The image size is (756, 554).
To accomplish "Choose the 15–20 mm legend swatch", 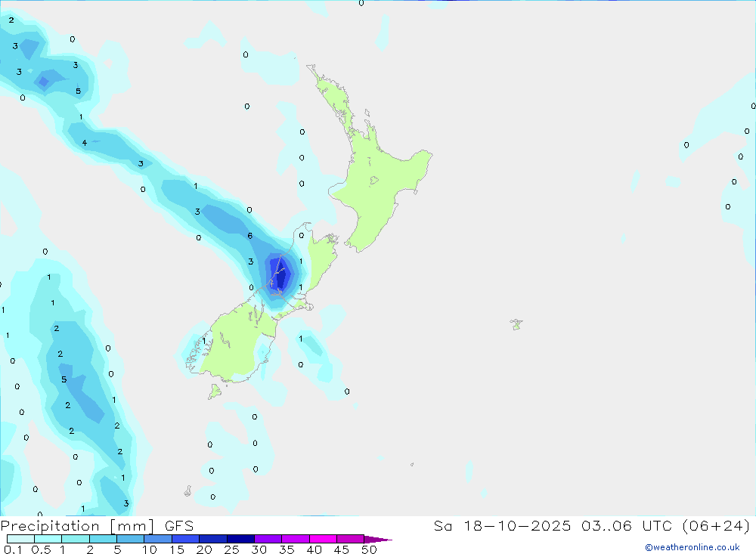I will tap(186, 539).
